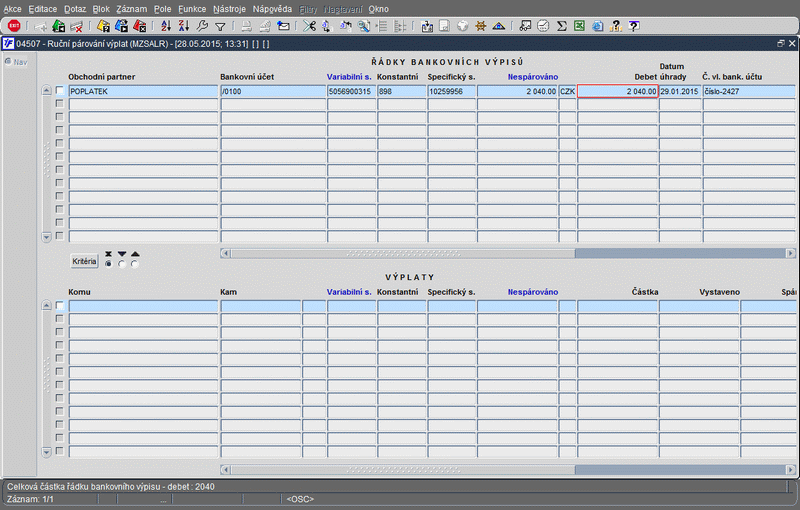Click the down arrow of bank statement rows

pyautogui.click(x=46, y=237)
